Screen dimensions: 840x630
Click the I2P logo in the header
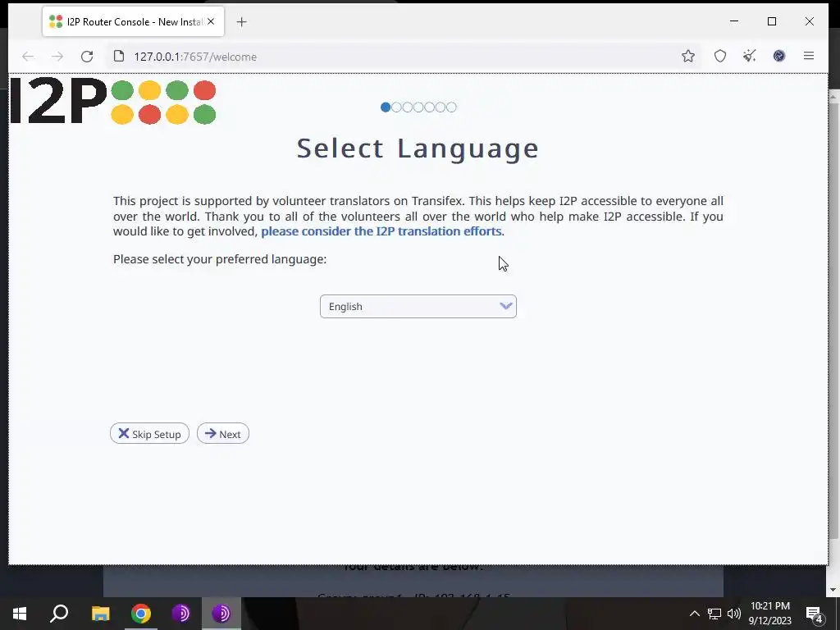113,101
